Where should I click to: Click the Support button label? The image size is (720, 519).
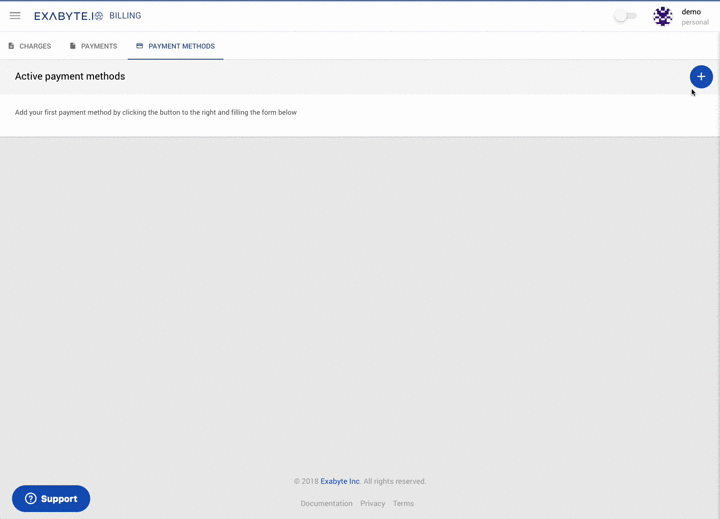59,499
